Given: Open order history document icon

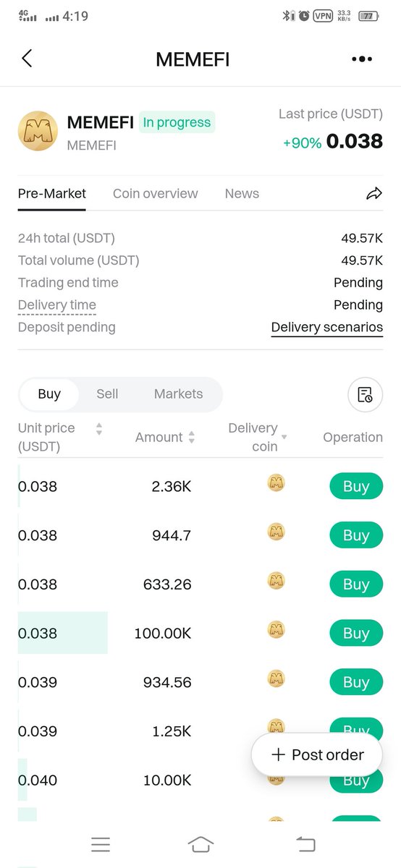Looking at the screenshot, I should 365,394.
